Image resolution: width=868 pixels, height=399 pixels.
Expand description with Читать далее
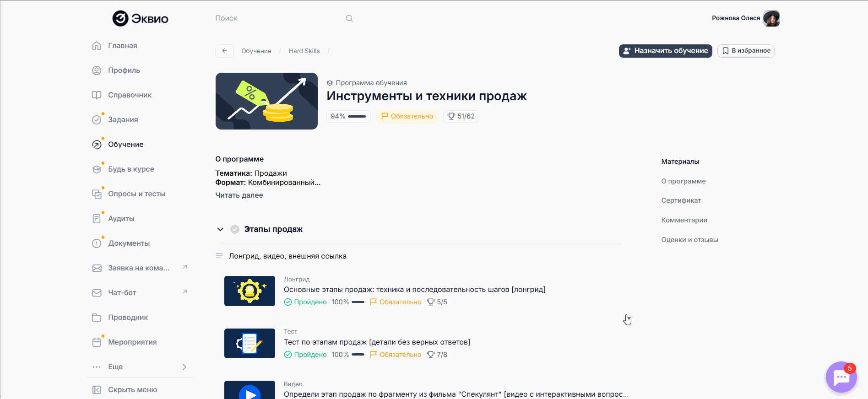pos(239,195)
